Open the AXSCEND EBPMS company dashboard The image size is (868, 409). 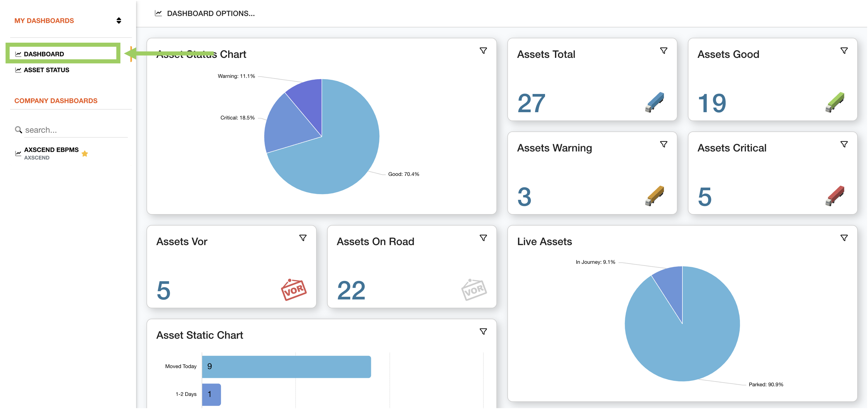51,150
